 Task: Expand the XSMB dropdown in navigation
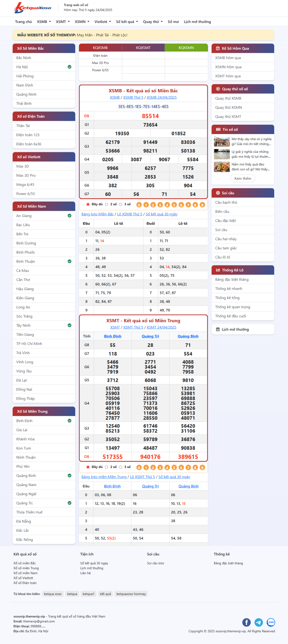[44, 22]
